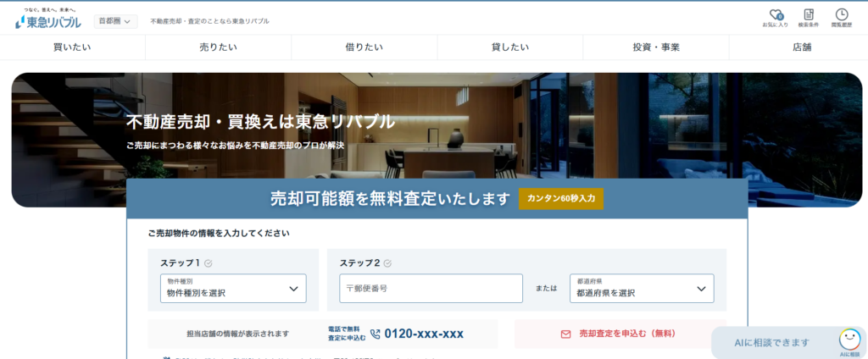Click 担当店舗の情報が表示されます text
Screen dimensions: 868x359
click(238, 334)
